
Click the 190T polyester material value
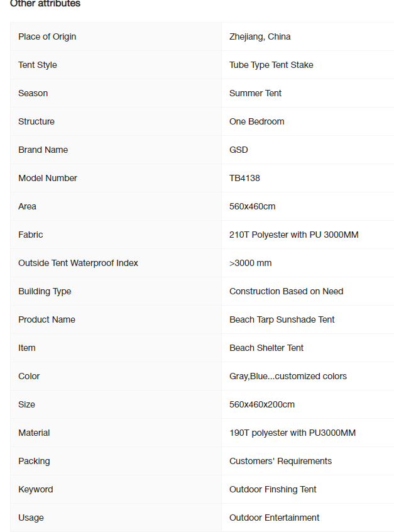(292, 433)
